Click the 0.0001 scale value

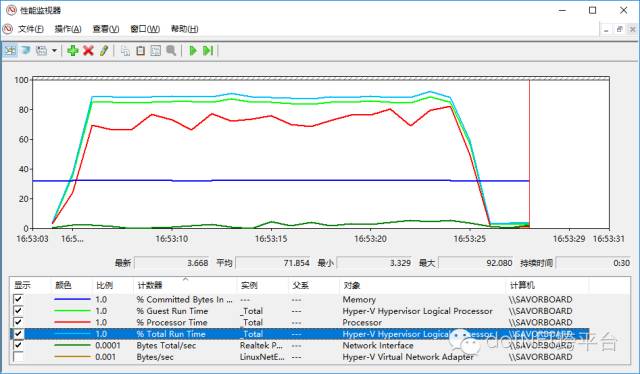108,345
